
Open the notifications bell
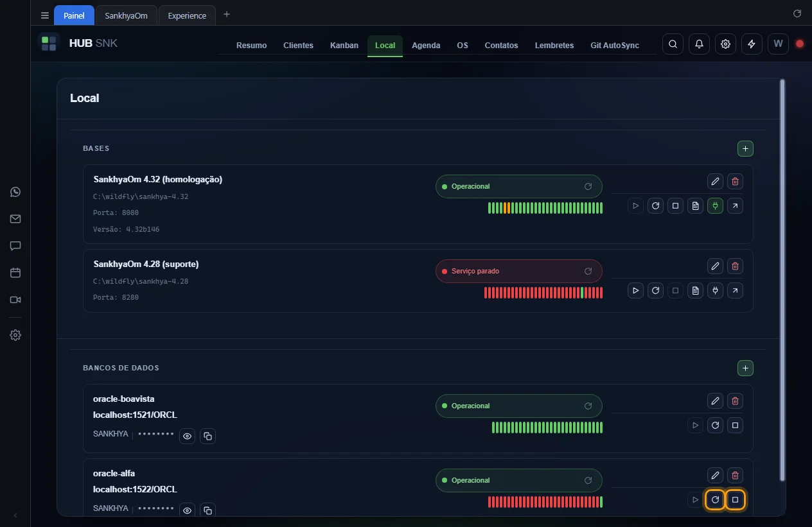coord(699,44)
